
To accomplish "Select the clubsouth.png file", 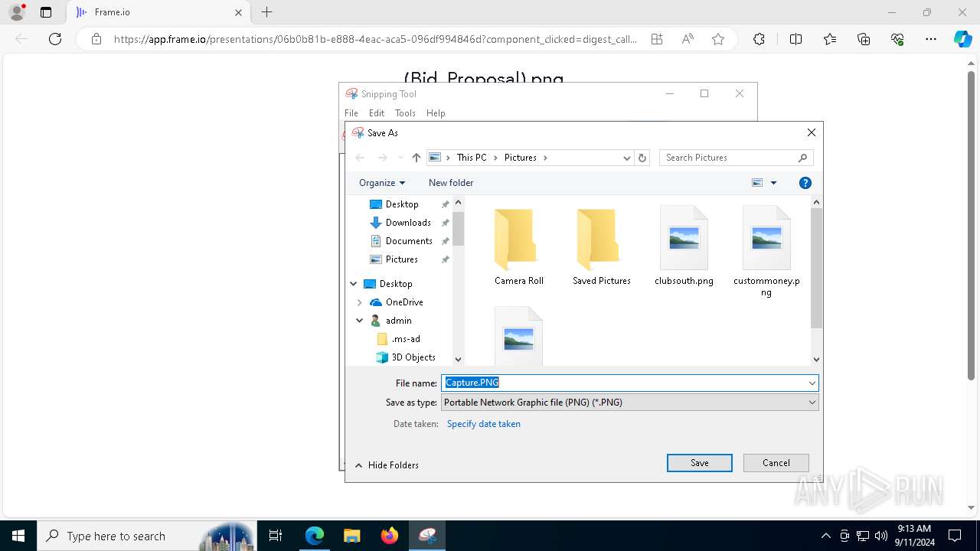I will 684,246.
